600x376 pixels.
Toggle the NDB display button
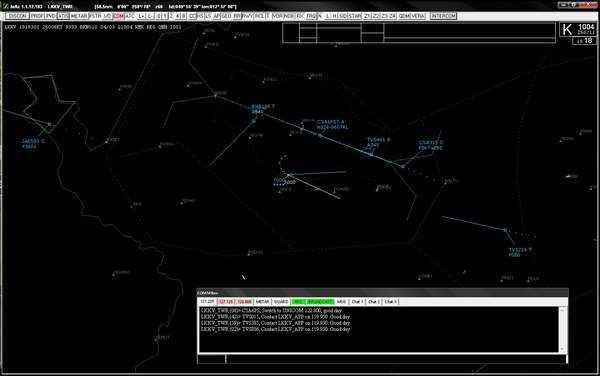click(289, 16)
